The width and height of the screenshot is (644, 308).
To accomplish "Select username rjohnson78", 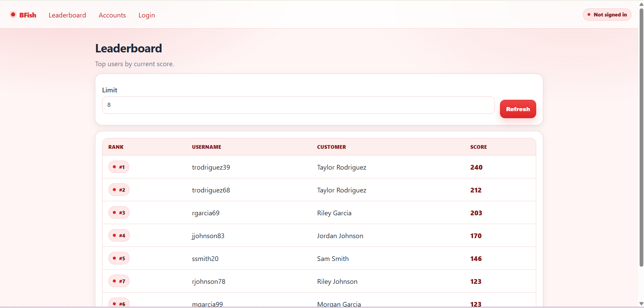I will click(209, 281).
